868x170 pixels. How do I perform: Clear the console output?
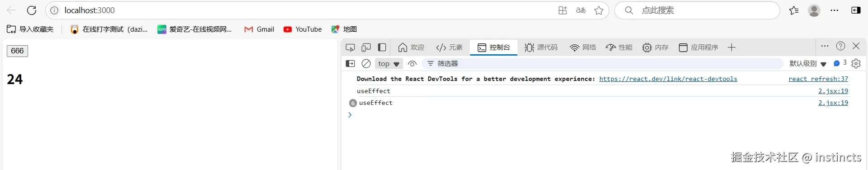(x=366, y=64)
